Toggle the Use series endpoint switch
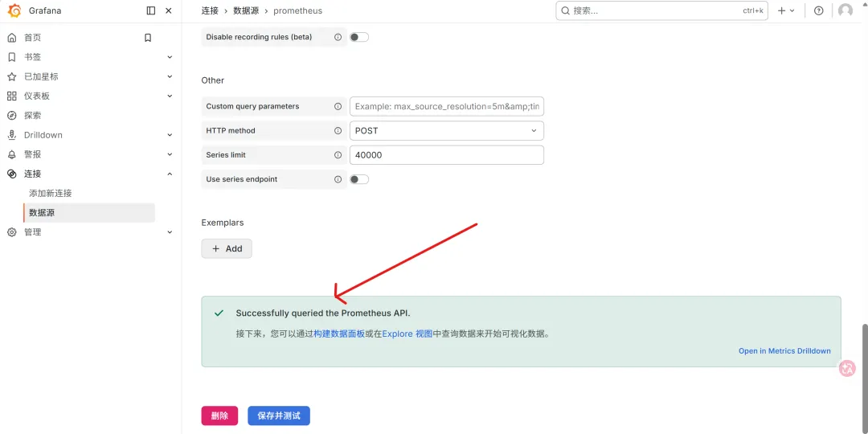 click(x=359, y=179)
